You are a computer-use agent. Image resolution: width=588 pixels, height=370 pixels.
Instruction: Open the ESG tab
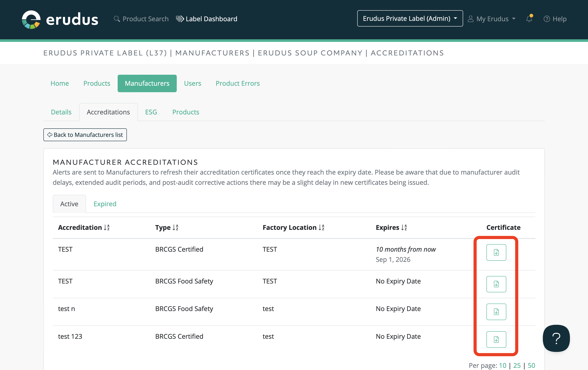click(x=151, y=112)
